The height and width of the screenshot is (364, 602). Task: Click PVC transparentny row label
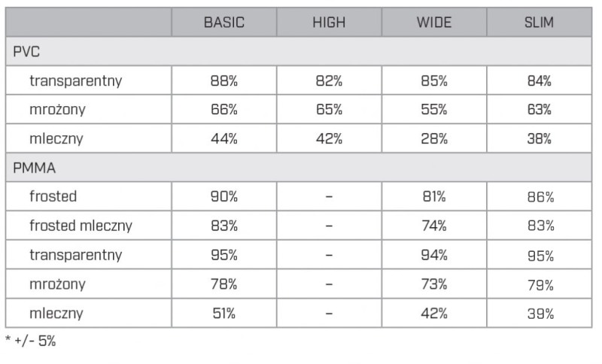click(x=76, y=80)
